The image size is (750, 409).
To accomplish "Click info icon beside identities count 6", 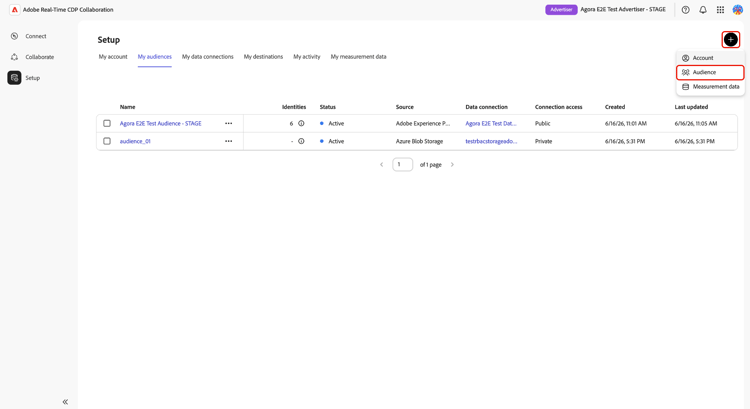I will pyautogui.click(x=301, y=123).
